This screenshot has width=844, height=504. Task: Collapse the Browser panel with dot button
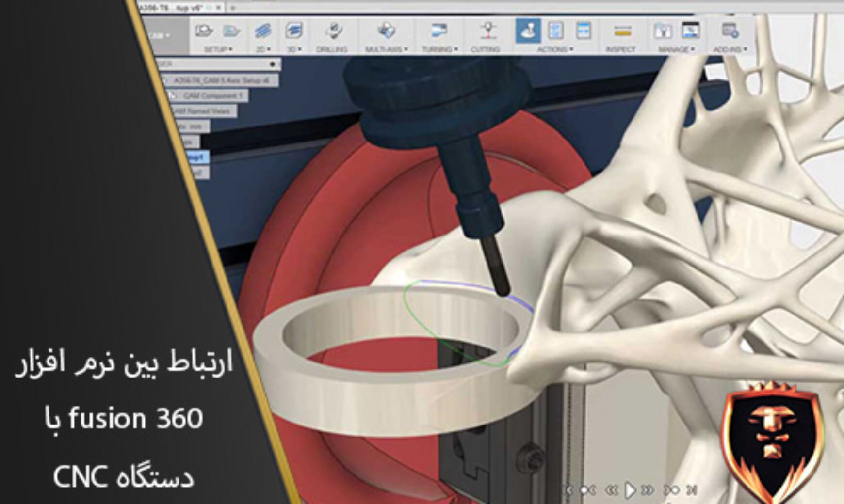pyautogui.click(x=273, y=64)
